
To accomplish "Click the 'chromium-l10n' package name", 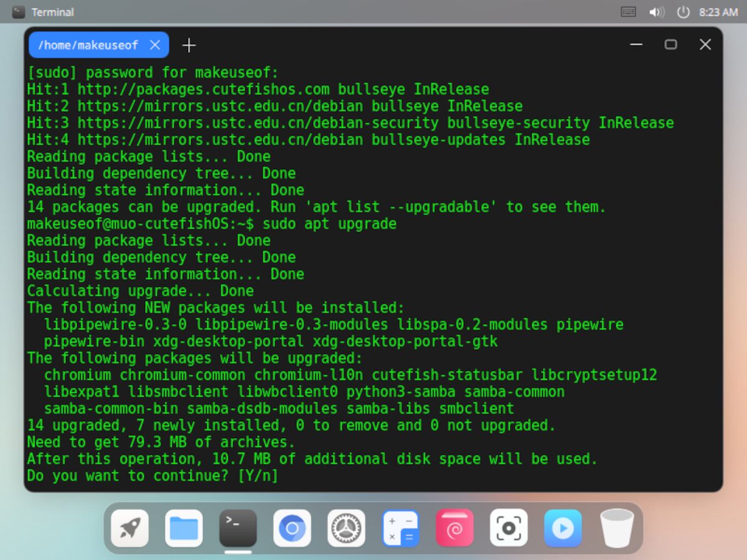I will [308, 375].
